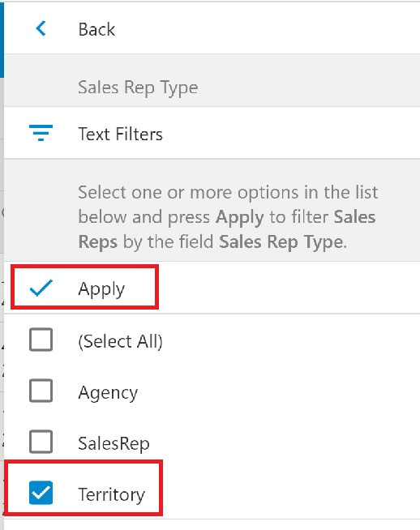The image size is (420, 530).
Task: Uncheck the Territory checkbox
Action: pyautogui.click(x=41, y=493)
